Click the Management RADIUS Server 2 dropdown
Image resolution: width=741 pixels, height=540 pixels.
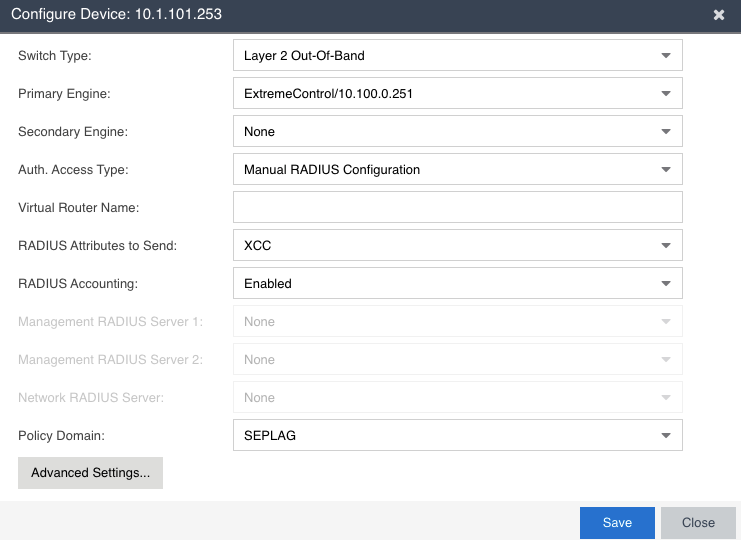coord(457,360)
